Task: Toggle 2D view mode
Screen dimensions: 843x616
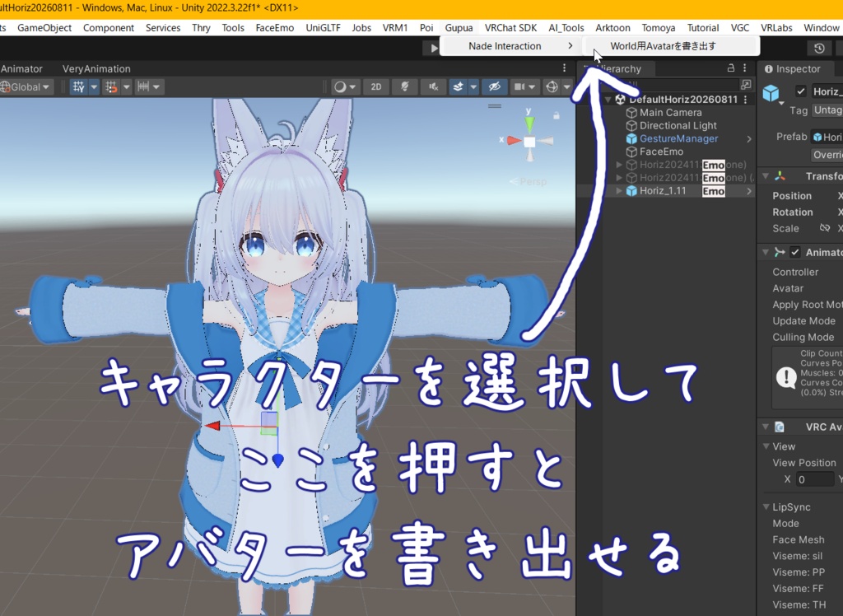Action: (x=376, y=86)
